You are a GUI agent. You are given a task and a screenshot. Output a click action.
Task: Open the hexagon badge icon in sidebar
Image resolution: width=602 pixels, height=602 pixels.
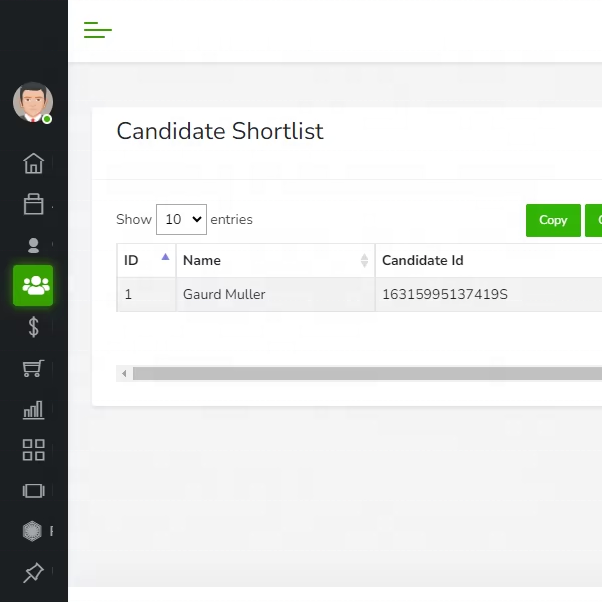click(32, 531)
